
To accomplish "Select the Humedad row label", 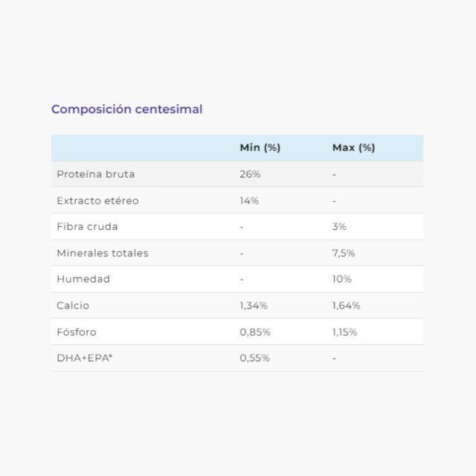I will click(x=83, y=279).
